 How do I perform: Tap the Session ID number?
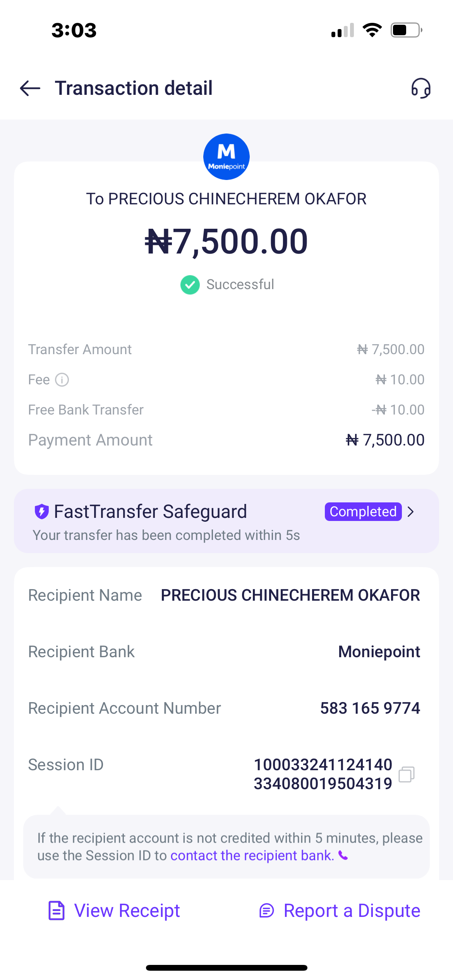pos(323,774)
